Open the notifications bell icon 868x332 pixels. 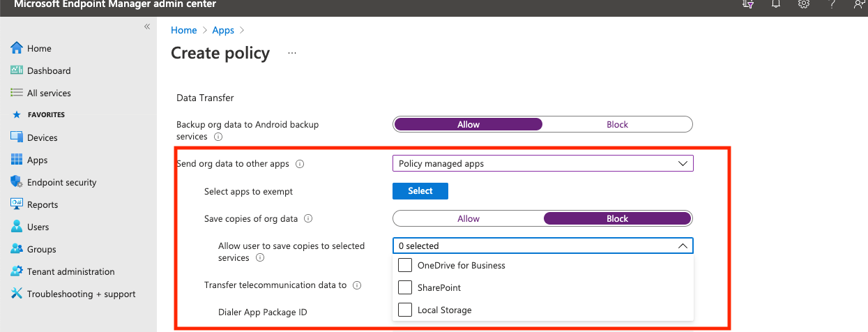[775, 4]
